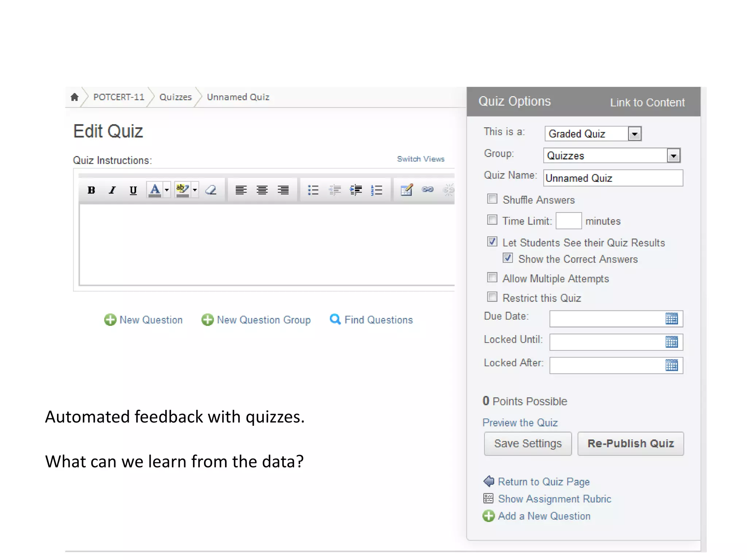Image resolution: width=747 pixels, height=560 pixels.
Task: Apply text color with the A icon
Action: (155, 190)
